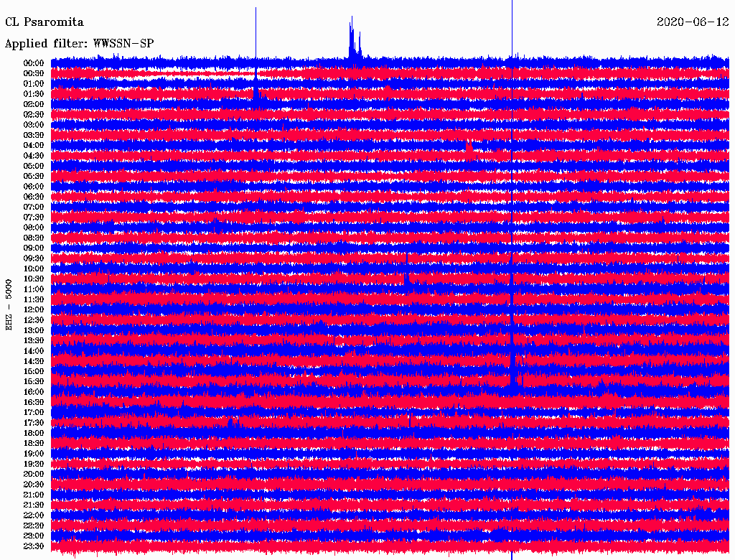The width and height of the screenshot is (735, 560).
Task: Click the 18:30 time label
Action: pos(34,443)
